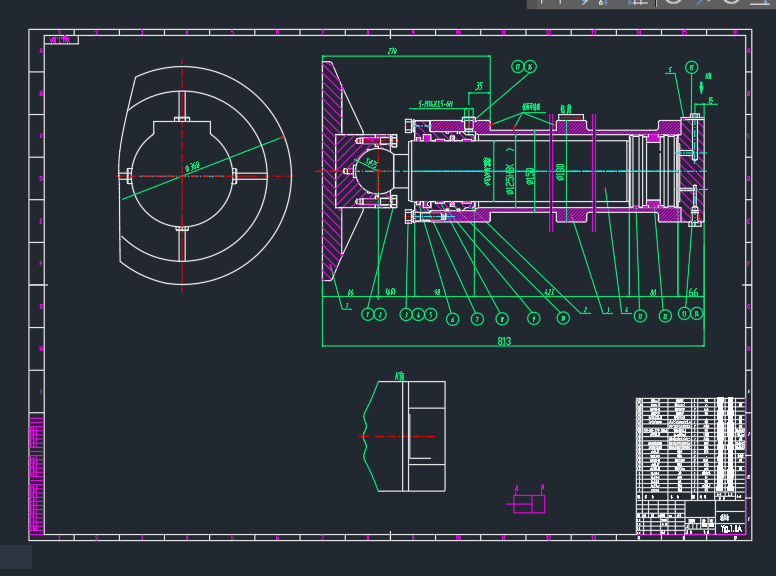Select part balloon number 9
776x576 pixels.
click(533, 319)
